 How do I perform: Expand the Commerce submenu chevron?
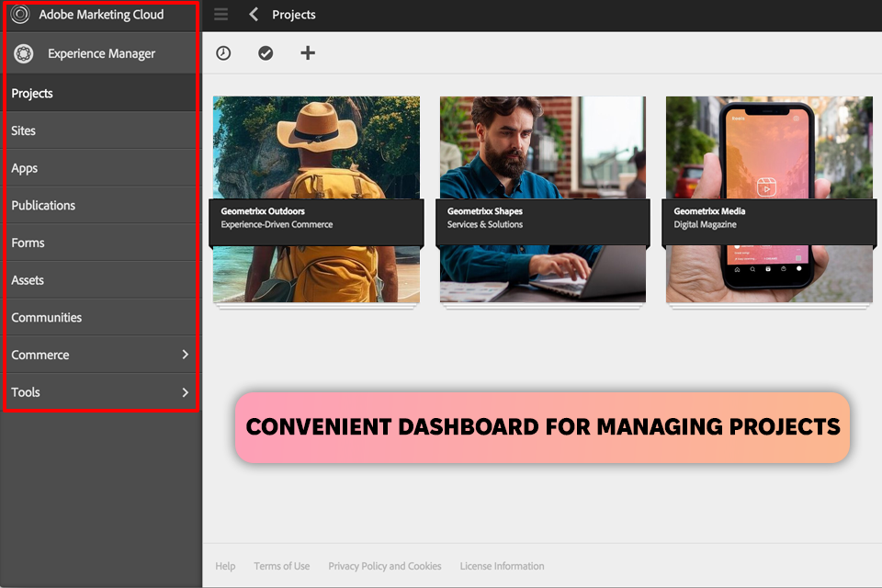click(185, 355)
